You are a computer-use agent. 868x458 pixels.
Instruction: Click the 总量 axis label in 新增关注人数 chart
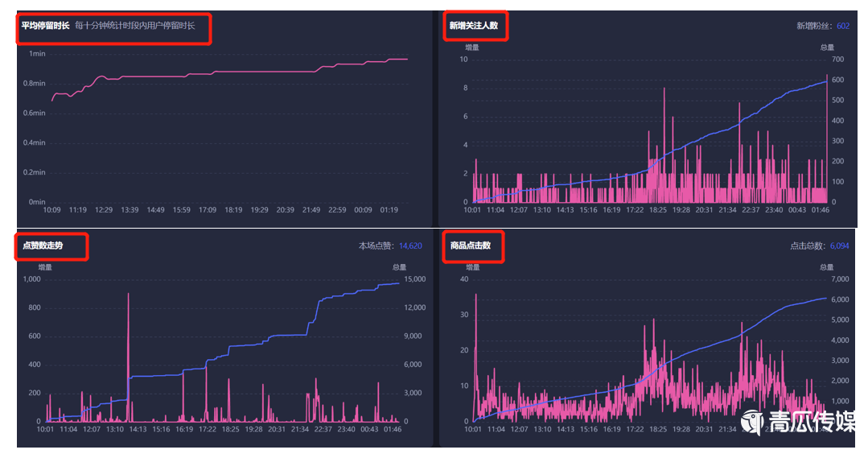click(827, 47)
